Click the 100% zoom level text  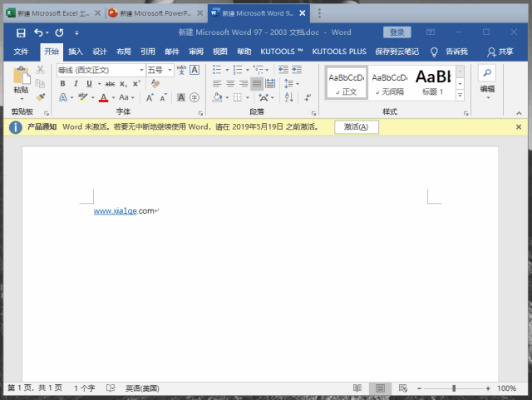point(506,388)
